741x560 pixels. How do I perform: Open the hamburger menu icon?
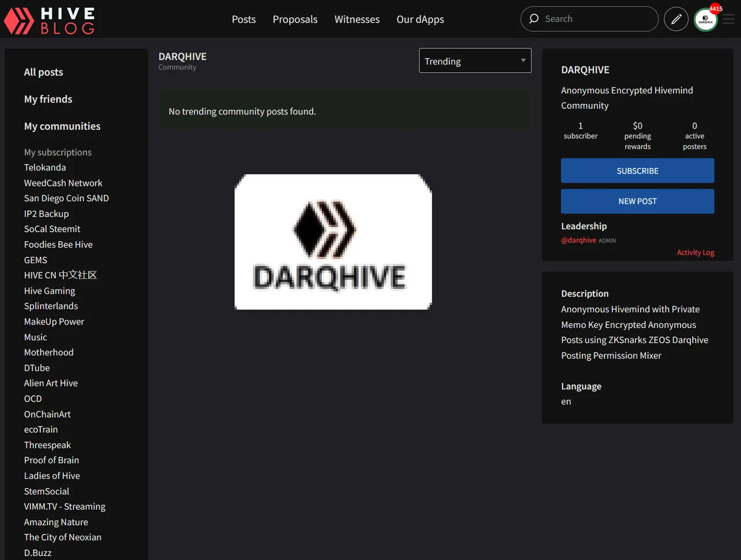point(729,19)
